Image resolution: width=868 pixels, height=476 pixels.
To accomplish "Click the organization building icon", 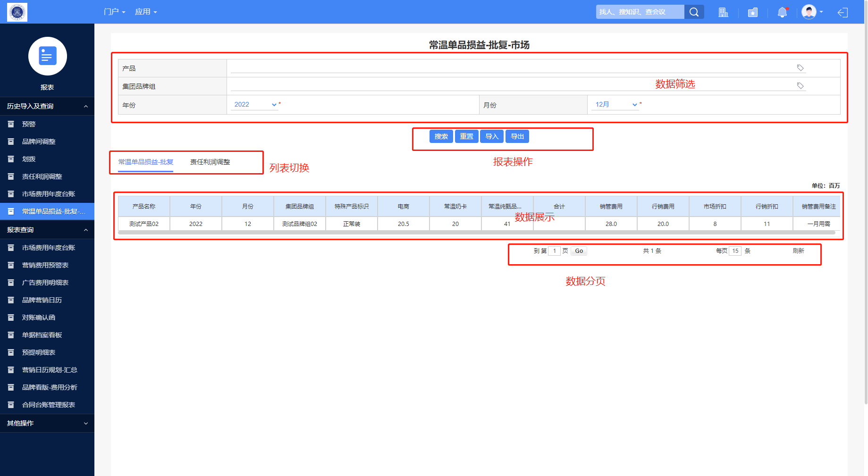I will tap(723, 12).
